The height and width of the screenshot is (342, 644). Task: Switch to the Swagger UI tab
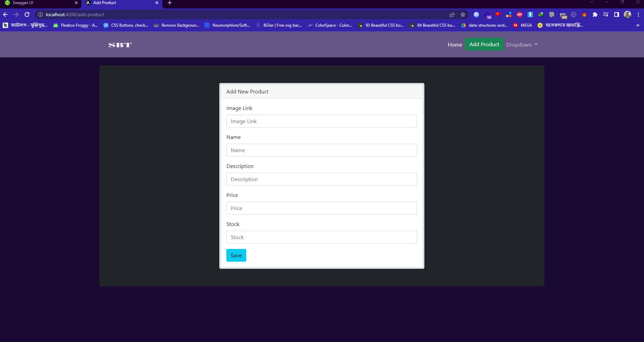click(x=37, y=3)
